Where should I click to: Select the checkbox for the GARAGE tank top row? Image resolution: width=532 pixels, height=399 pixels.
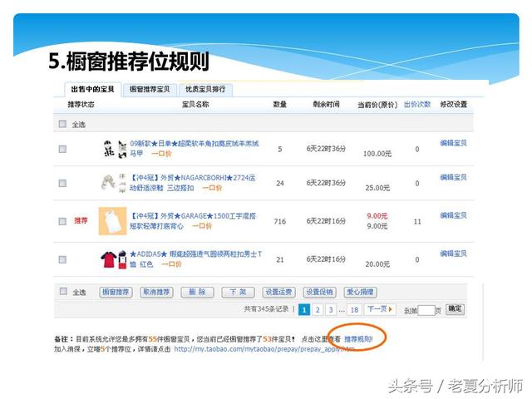pyautogui.click(x=62, y=221)
